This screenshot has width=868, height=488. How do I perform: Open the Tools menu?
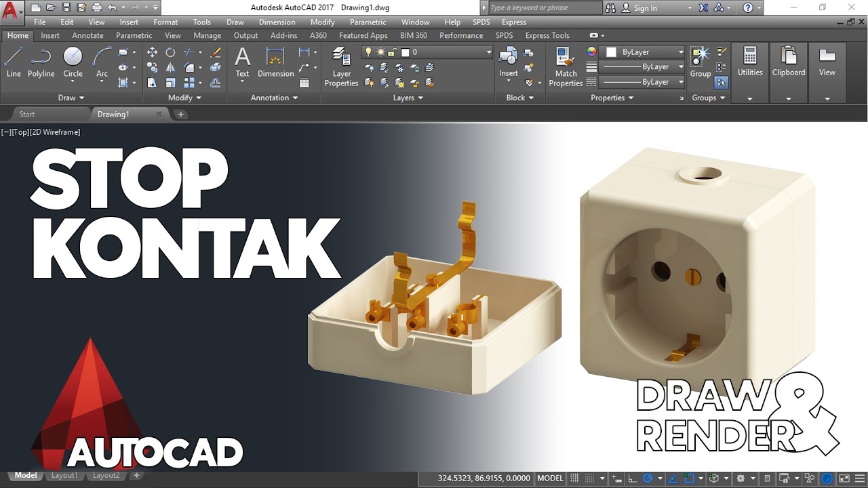click(x=202, y=22)
